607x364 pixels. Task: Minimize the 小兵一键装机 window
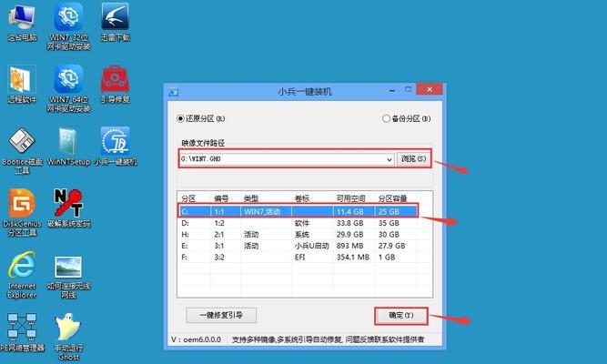(x=392, y=90)
